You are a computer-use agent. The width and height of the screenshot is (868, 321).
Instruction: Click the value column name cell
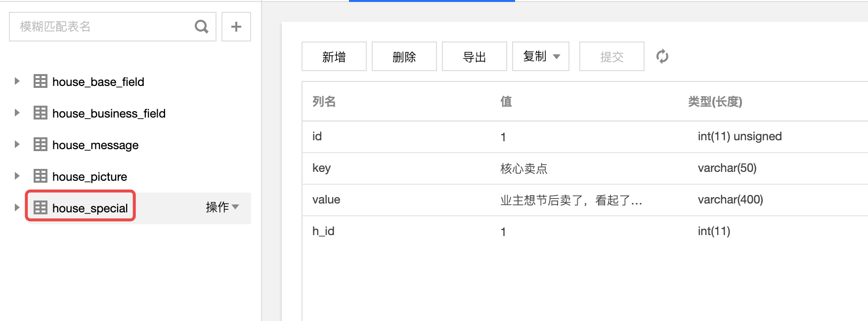[x=326, y=200]
